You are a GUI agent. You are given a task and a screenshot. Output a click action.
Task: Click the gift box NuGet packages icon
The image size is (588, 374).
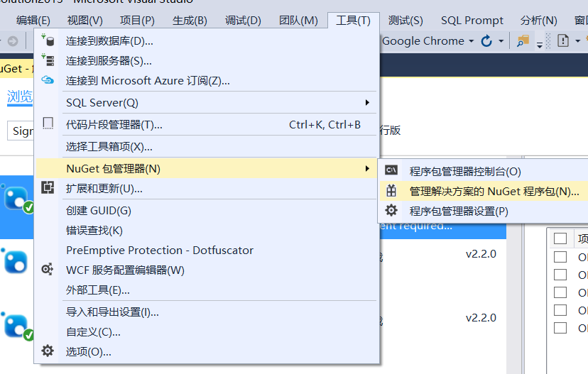point(391,191)
